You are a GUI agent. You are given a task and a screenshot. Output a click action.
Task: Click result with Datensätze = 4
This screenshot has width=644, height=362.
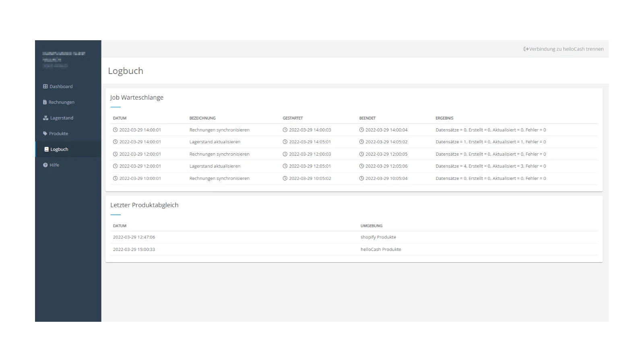coord(490,166)
